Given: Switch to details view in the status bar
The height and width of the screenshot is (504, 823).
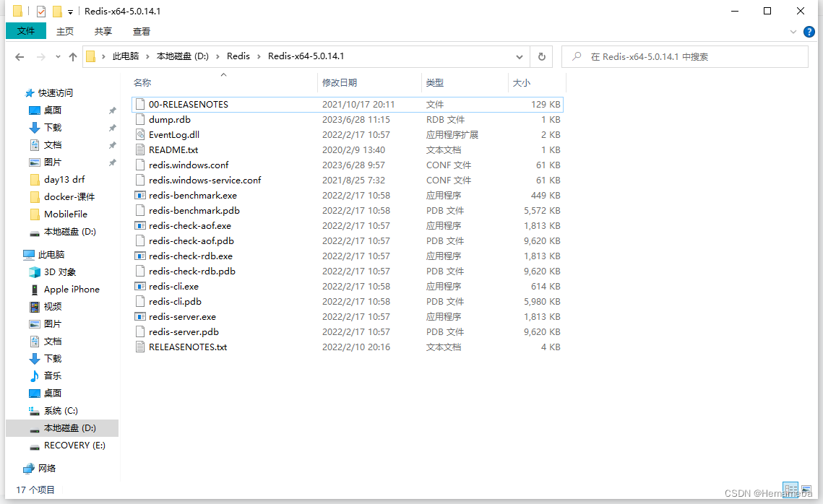Looking at the screenshot, I should [x=790, y=490].
